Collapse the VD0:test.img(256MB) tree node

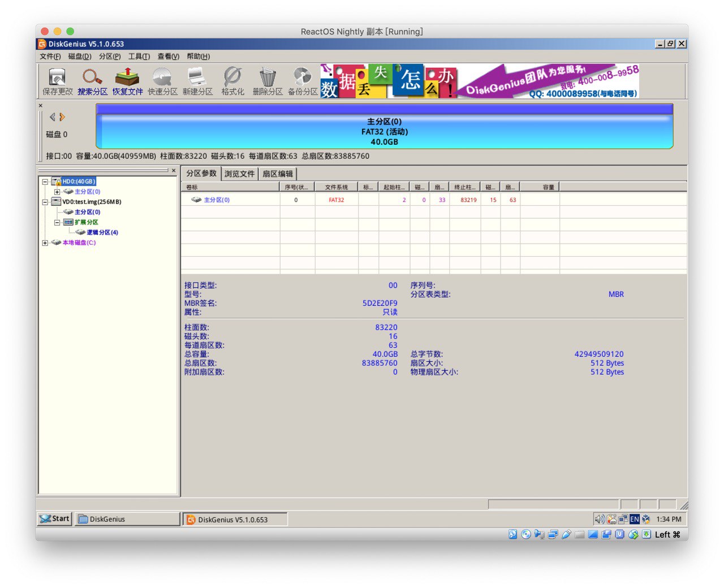(x=45, y=202)
